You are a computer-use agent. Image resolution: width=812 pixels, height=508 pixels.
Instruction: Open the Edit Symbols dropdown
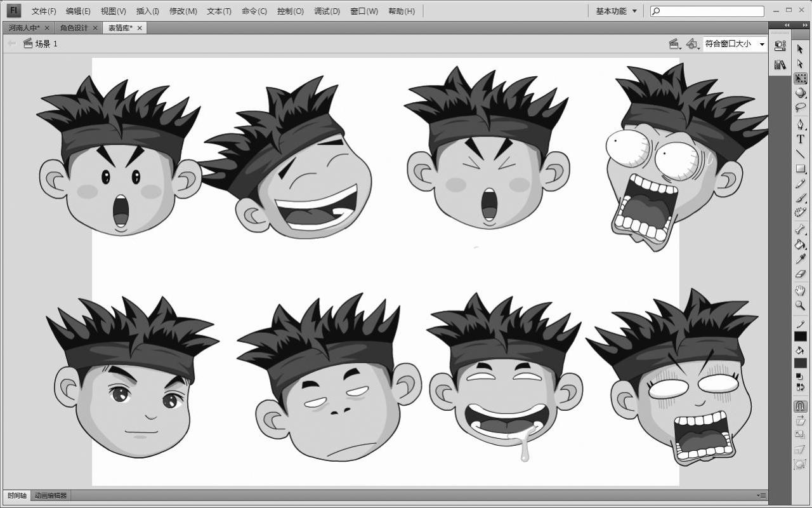tap(693, 44)
